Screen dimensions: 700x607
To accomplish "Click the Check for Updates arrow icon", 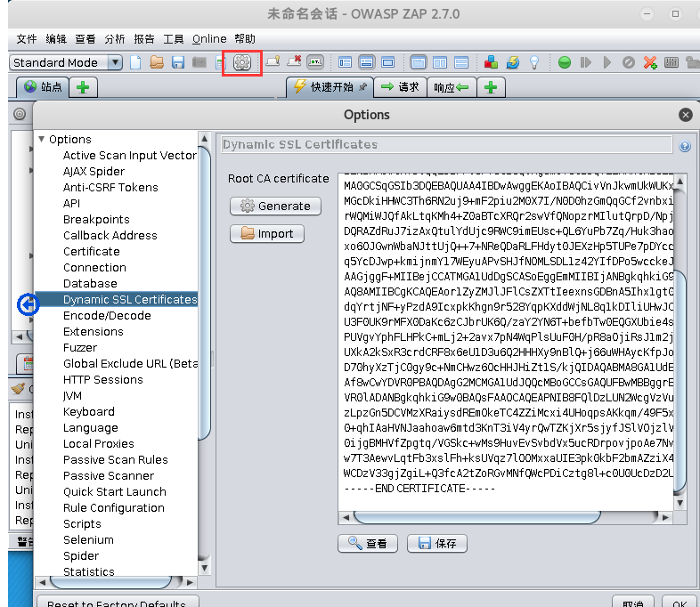I will 512,62.
